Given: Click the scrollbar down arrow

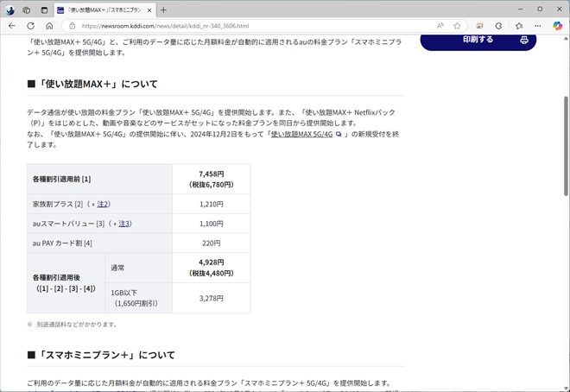Looking at the screenshot, I should 566,388.
